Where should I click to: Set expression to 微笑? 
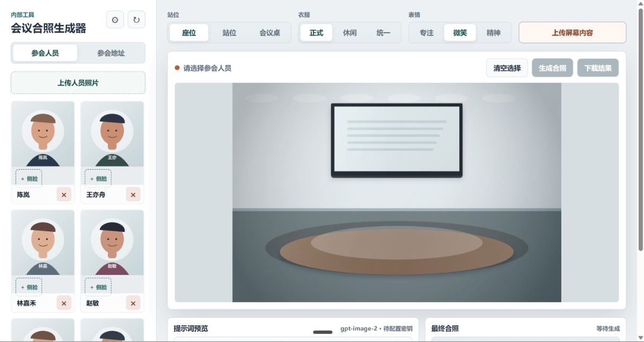click(x=460, y=33)
